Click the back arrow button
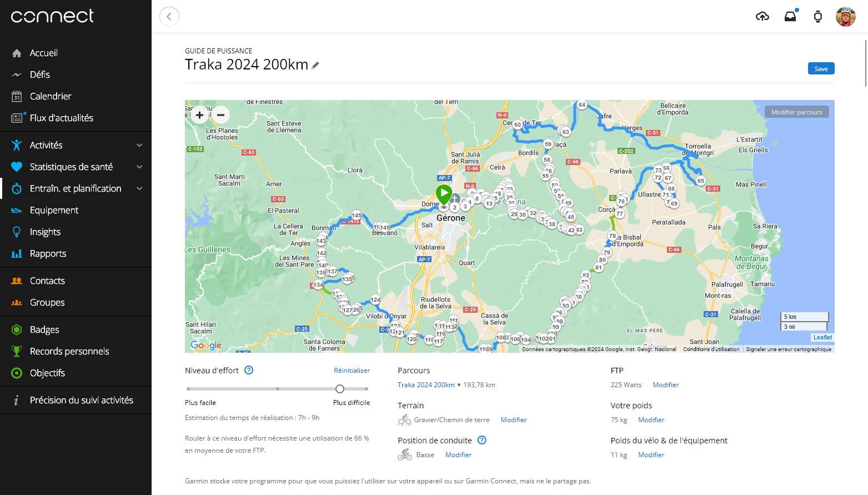 169,16
